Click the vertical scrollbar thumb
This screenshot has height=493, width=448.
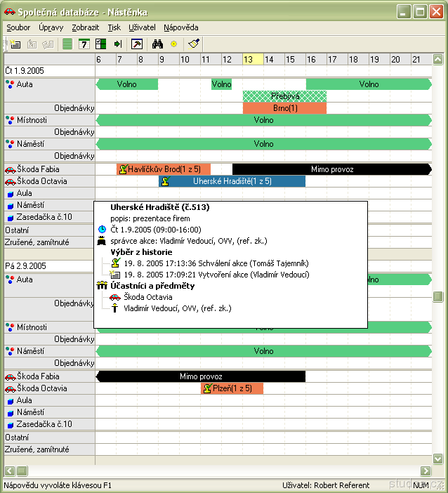pyautogui.click(x=438, y=296)
